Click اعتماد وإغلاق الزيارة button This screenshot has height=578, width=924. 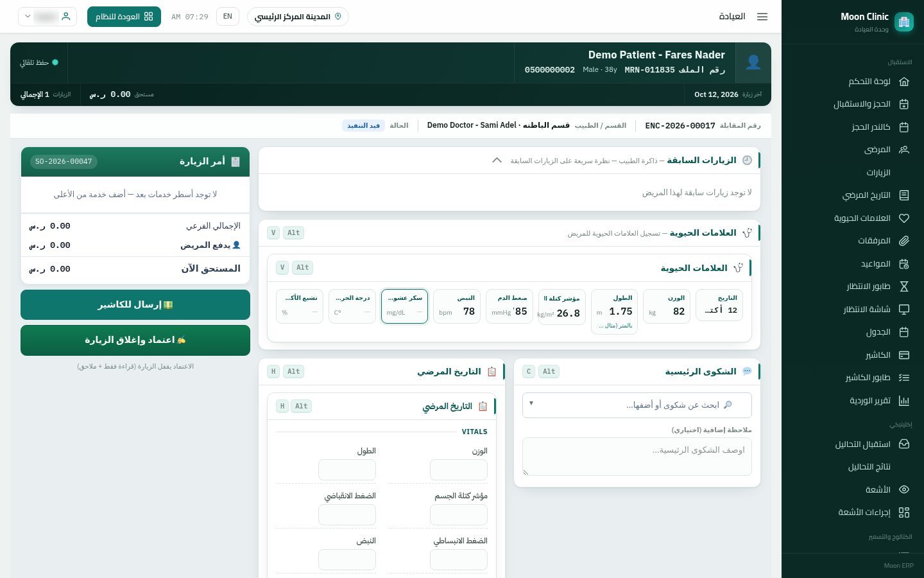pos(135,340)
